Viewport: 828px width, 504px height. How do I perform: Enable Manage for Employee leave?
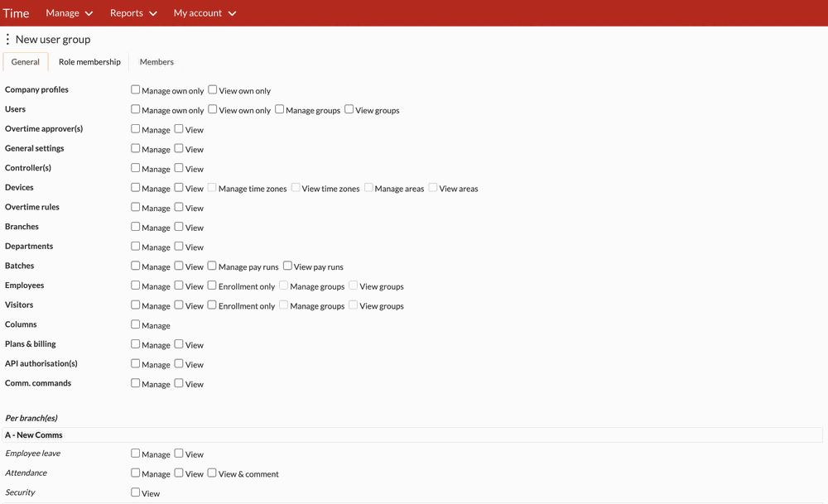coord(136,453)
